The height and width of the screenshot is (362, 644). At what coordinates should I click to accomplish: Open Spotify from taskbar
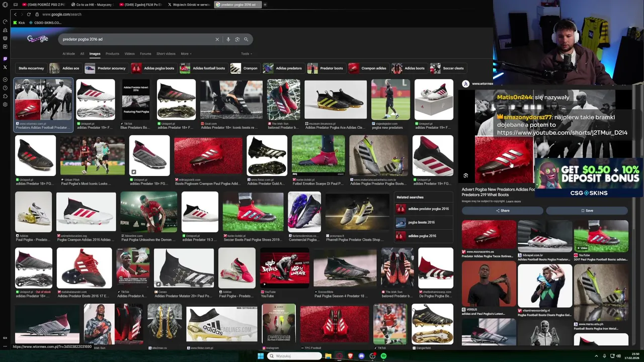(x=383, y=356)
